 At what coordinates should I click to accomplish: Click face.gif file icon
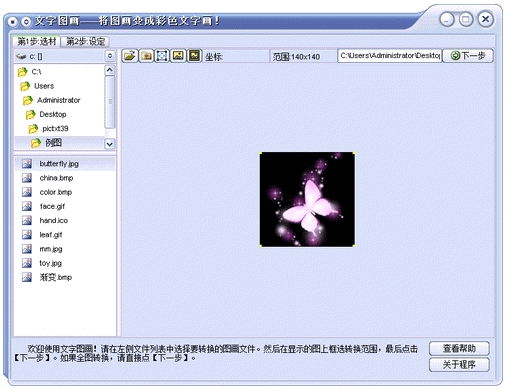pyautogui.click(x=27, y=206)
